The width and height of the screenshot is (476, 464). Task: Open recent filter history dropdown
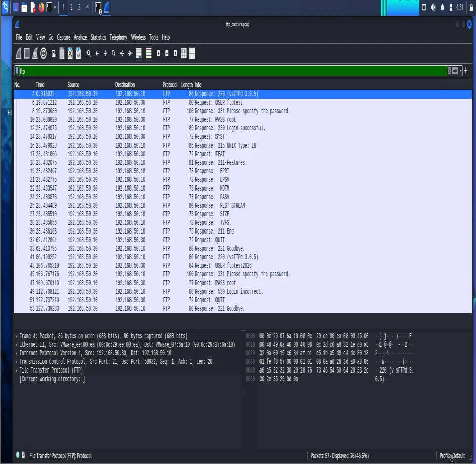[x=460, y=71]
